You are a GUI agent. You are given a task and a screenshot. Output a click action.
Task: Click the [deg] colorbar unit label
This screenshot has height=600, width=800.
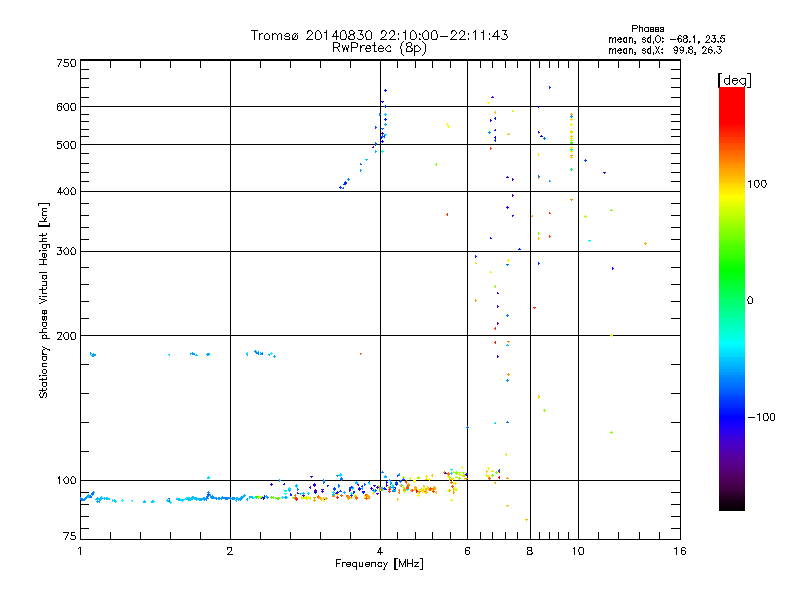734,79
